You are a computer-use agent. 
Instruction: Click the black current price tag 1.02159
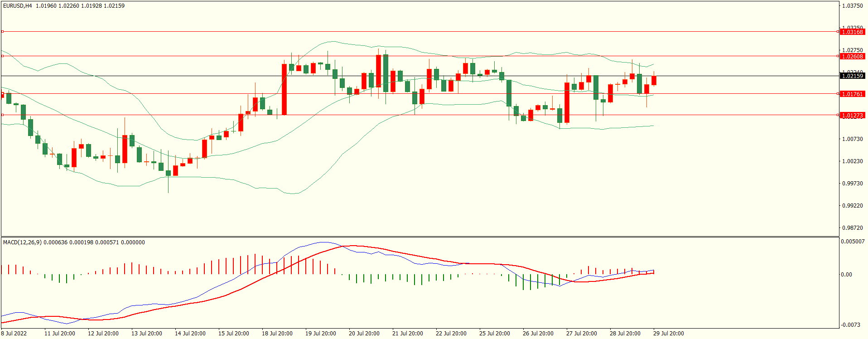(x=852, y=76)
